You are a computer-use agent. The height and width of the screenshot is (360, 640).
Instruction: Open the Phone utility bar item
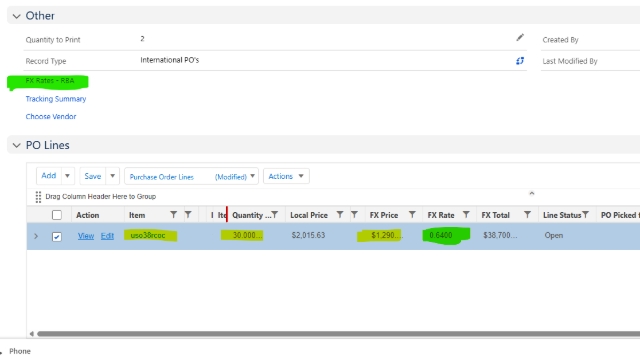click(20, 351)
